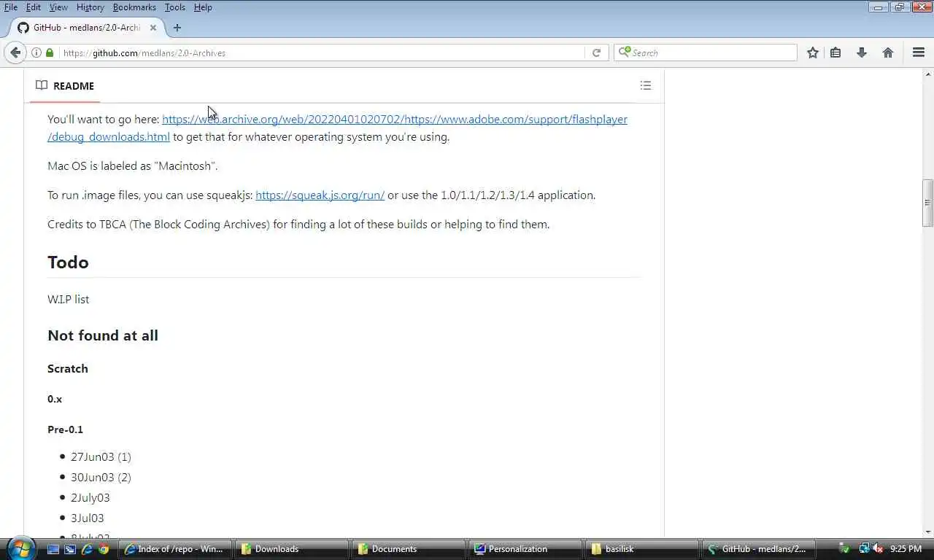Click the Credits to TBCA sentence
Image resolution: width=934 pixels, height=560 pixels.
point(298,225)
